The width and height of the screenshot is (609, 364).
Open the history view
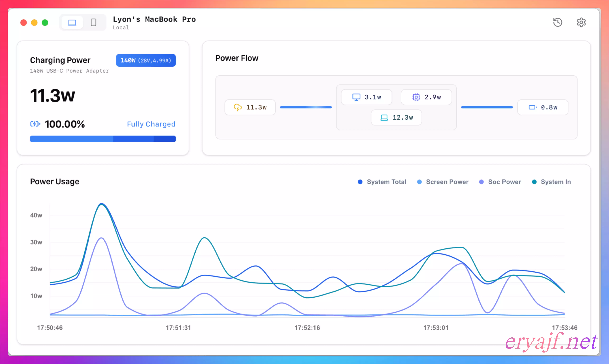point(557,22)
